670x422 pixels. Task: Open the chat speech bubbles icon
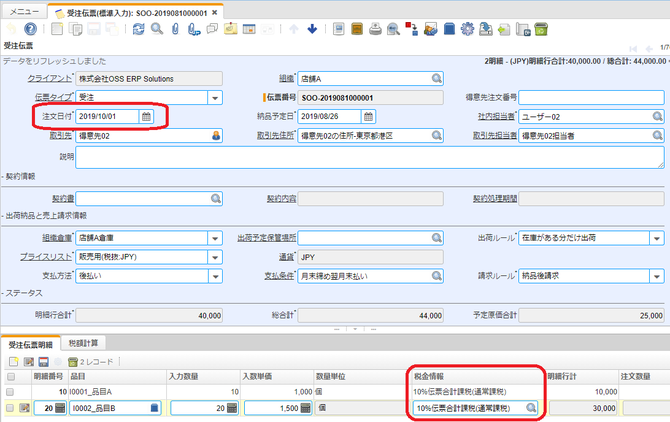click(212, 29)
